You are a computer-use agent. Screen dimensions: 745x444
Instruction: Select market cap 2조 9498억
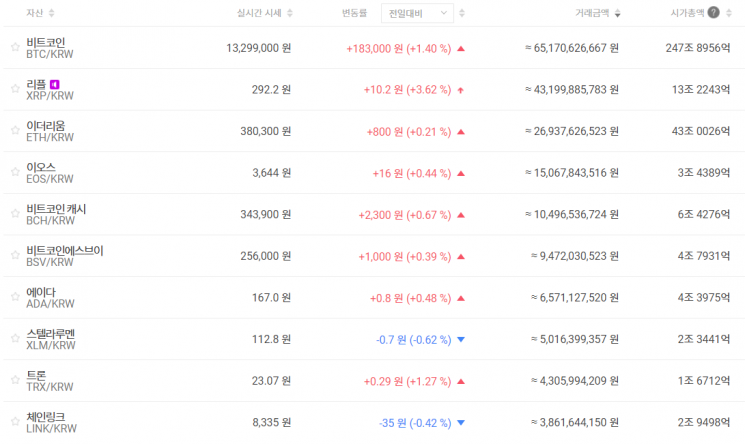[704, 423]
